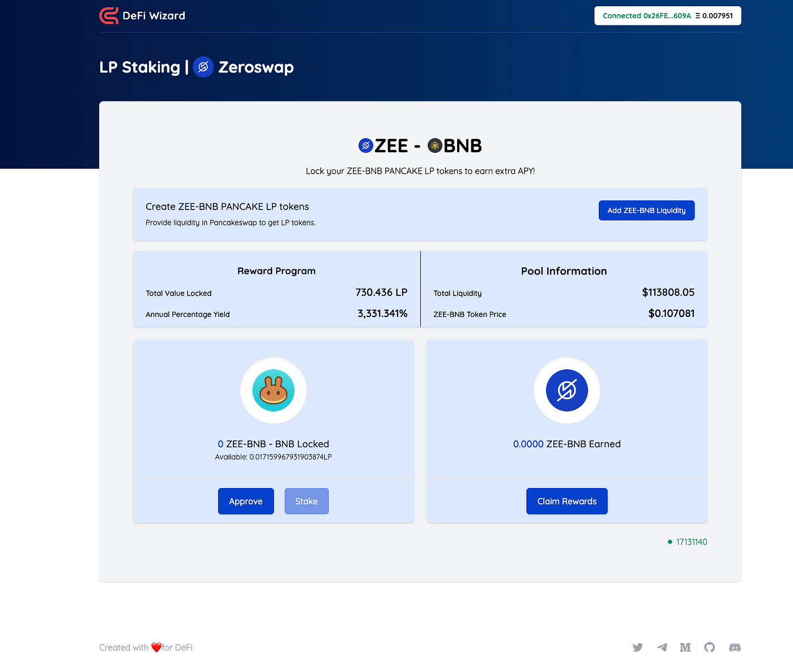Click the block number 17131140 link
Viewport: 793px width, 672px height.
pos(692,542)
